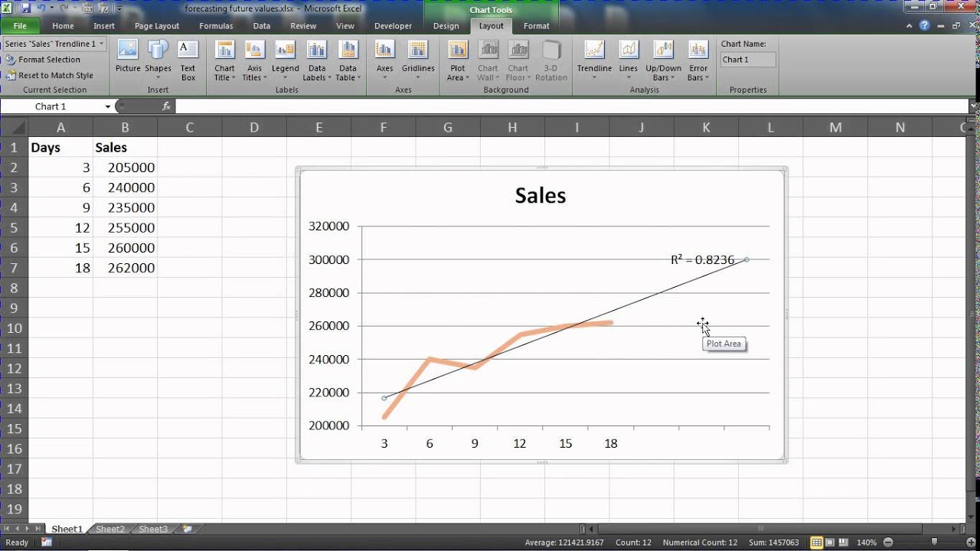Switch to the Review tab
Screen dimensions: 980x551
(x=303, y=26)
